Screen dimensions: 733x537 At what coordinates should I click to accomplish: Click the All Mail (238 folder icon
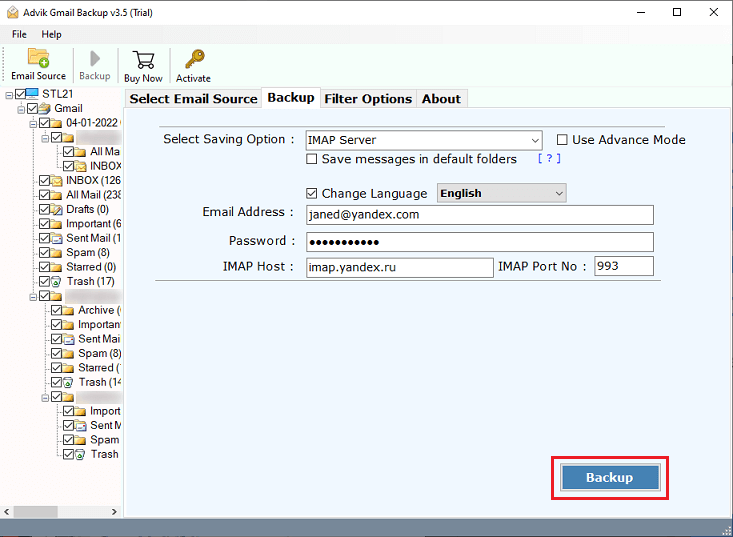[x=56, y=195]
